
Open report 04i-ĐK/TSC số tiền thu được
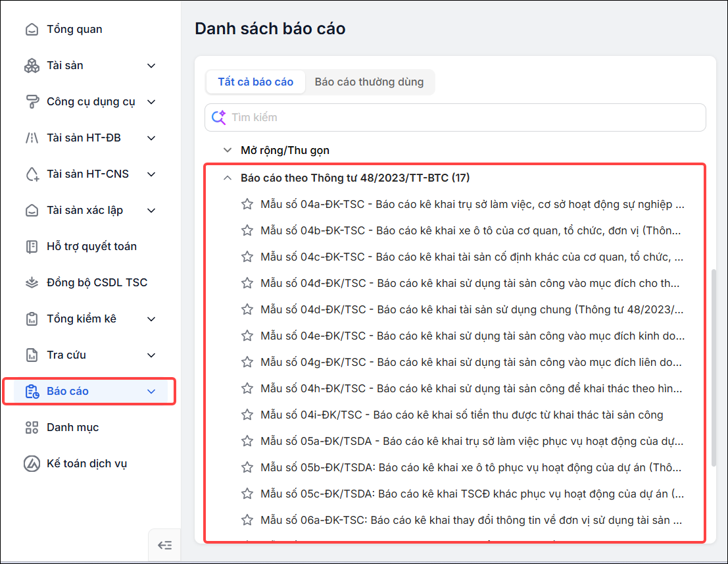tap(462, 415)
